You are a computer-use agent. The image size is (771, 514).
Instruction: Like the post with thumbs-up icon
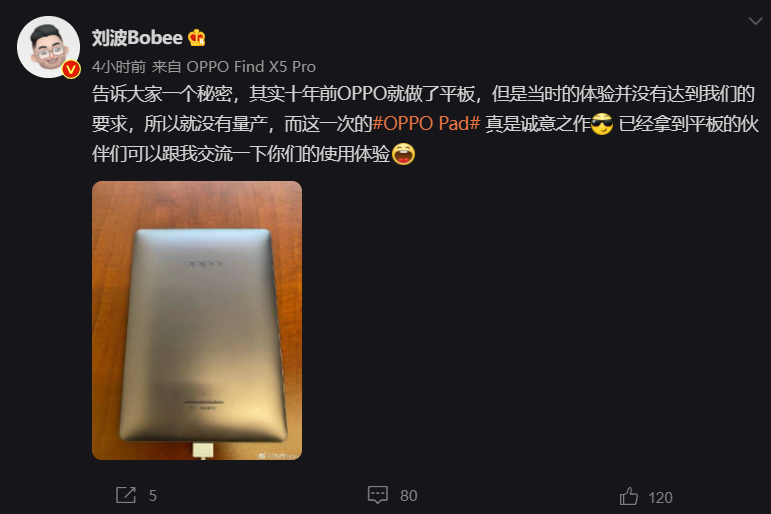(x=629, y=496)
